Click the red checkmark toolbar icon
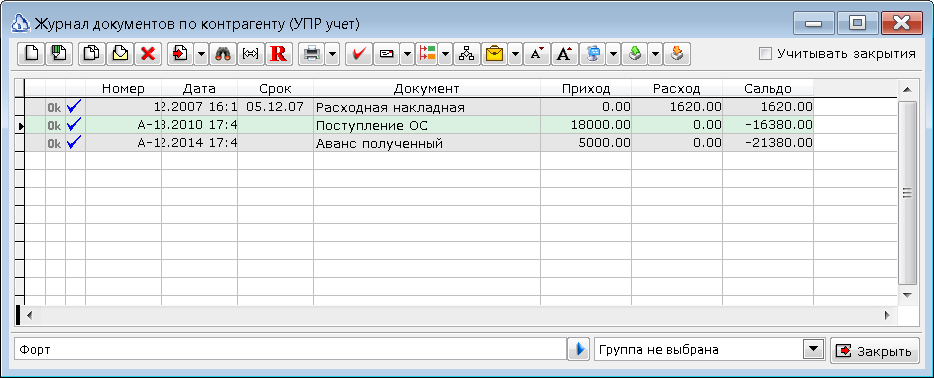 tap(359, 54)
